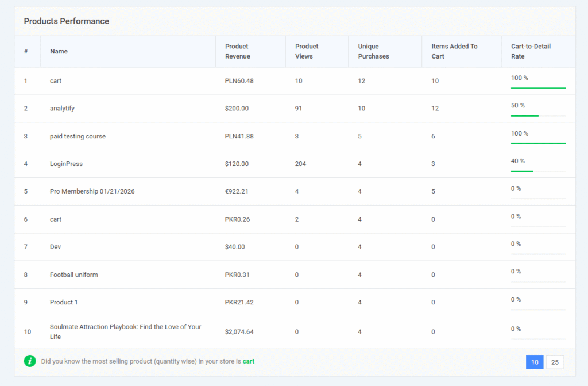The width and height of the screenshot is (588, 386).
Task: Click revenue value €922.21
Action: (237, 191)
